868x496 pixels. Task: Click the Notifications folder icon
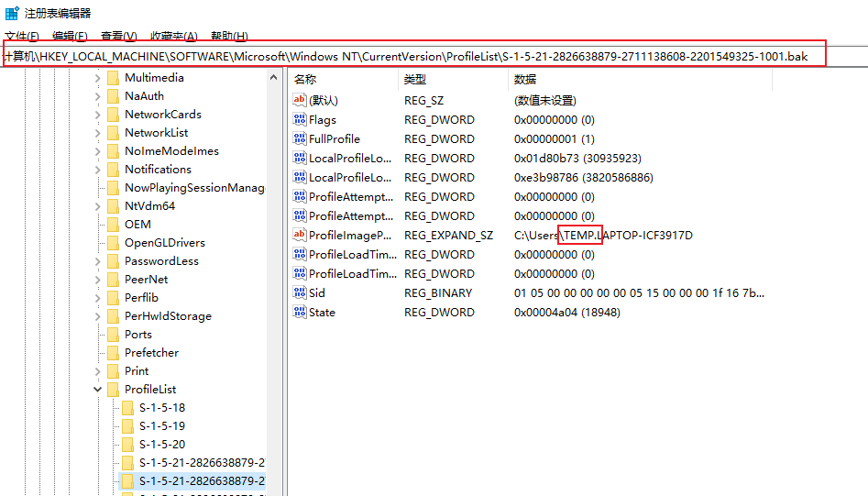coord(113,169)
